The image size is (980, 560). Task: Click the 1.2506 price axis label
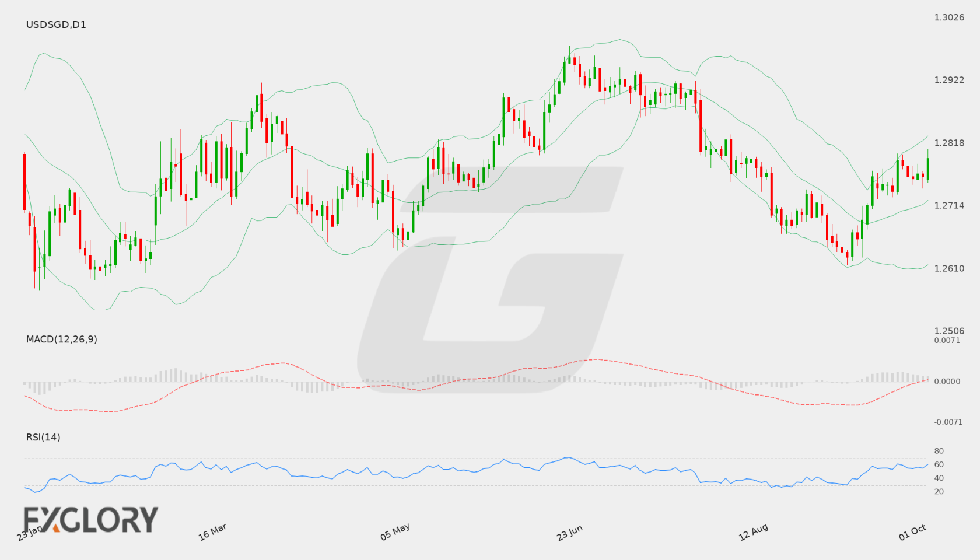[949, 331]
